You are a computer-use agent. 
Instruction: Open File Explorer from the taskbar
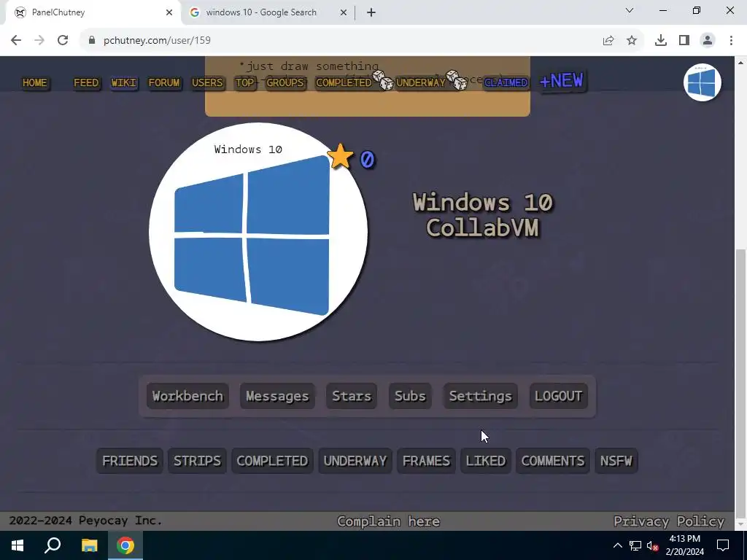pos(90,545)
